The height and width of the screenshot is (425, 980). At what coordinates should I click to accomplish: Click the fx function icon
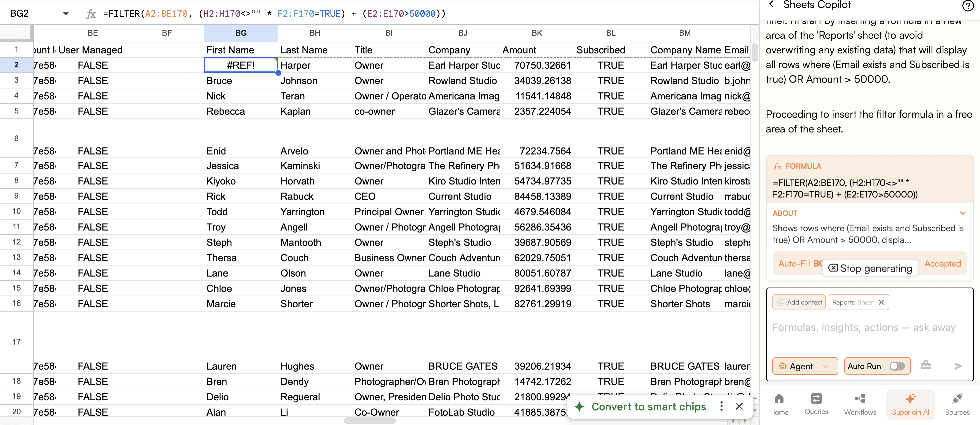tap(91, 14)
